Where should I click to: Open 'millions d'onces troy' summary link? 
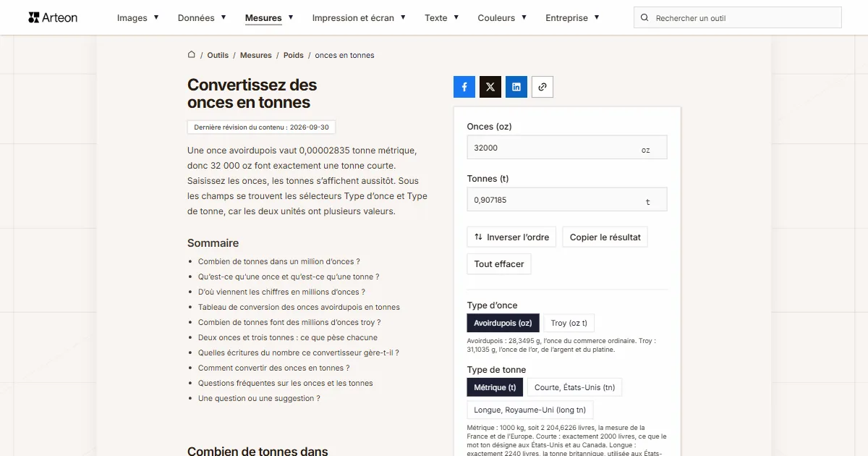coord(289,322)
